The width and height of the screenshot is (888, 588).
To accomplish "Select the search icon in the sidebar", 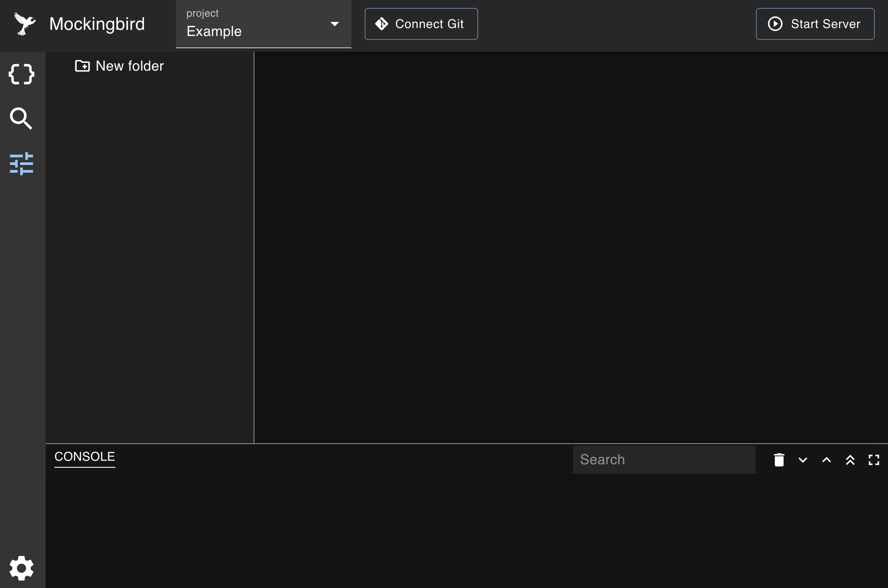I will pos(21,119).
